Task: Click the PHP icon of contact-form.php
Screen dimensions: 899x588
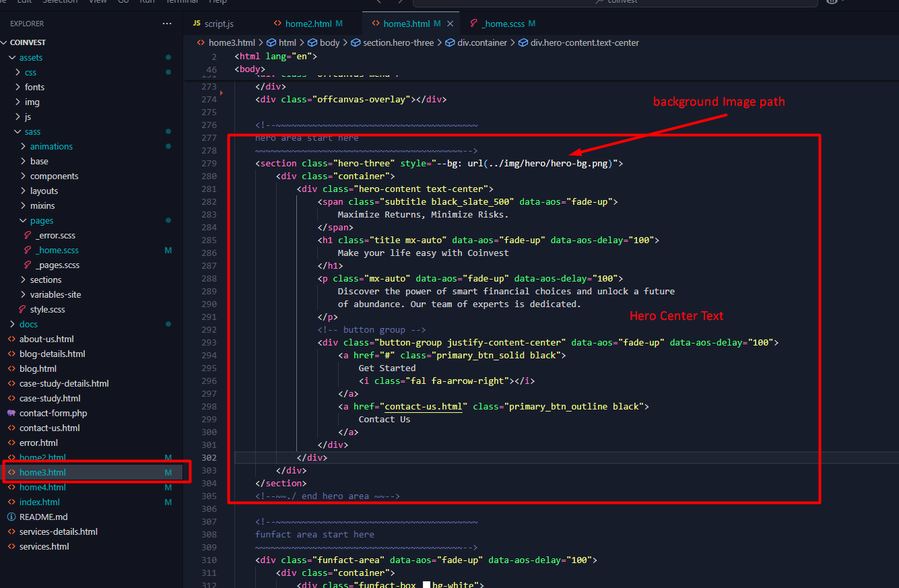Action: pos(11,413)
